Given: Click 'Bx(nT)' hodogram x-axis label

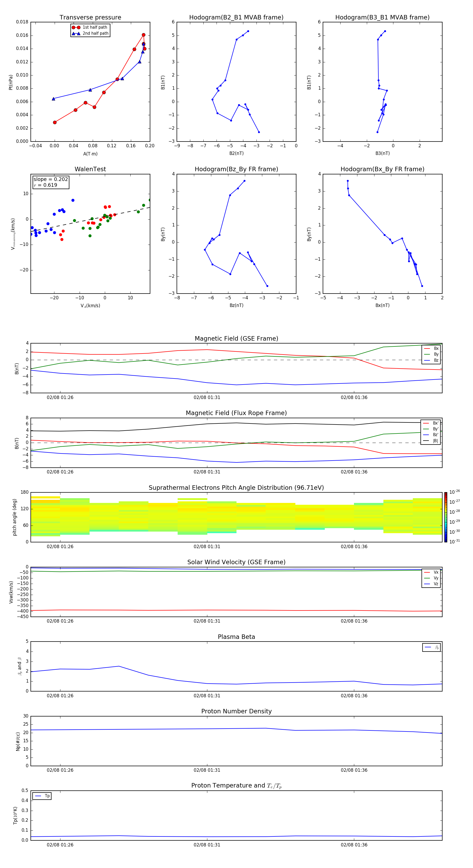Looking at the screenshot, I should pyautogui.click(x=382, y=305).
